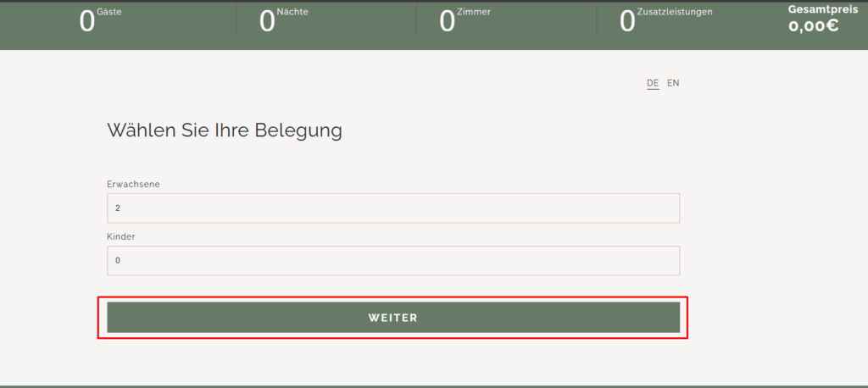Select the Zusatzleistungen label in summary bar
The width and height of the screenshot is (868, 388).
(x=675, y=12)
